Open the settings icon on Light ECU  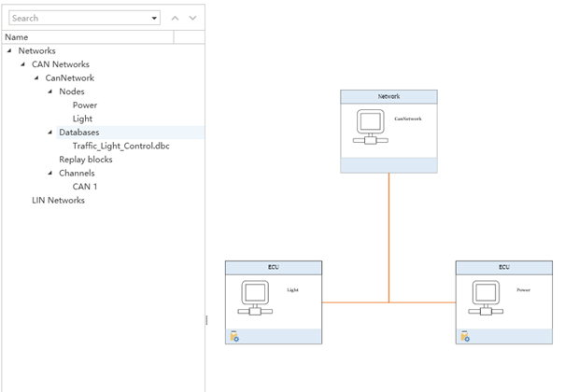coord(234,337)
